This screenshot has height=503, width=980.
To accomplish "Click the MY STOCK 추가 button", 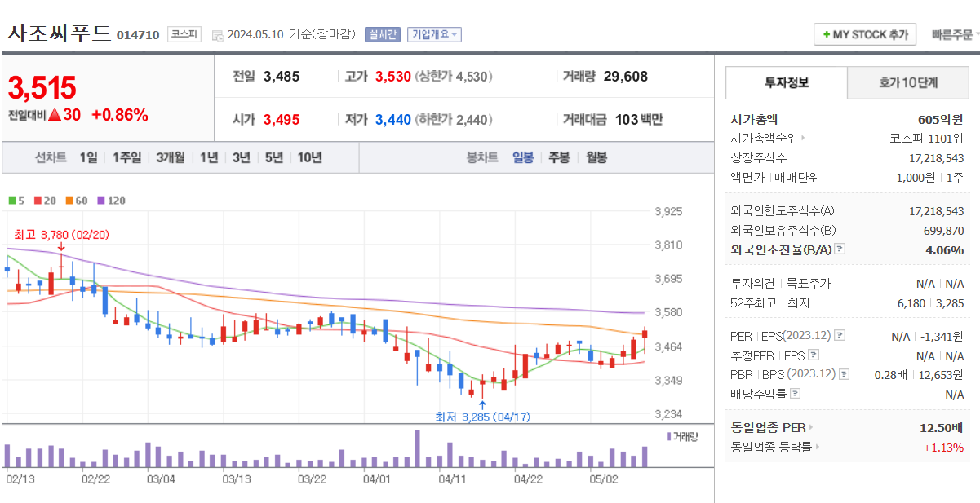I will (x=865, y=35).
